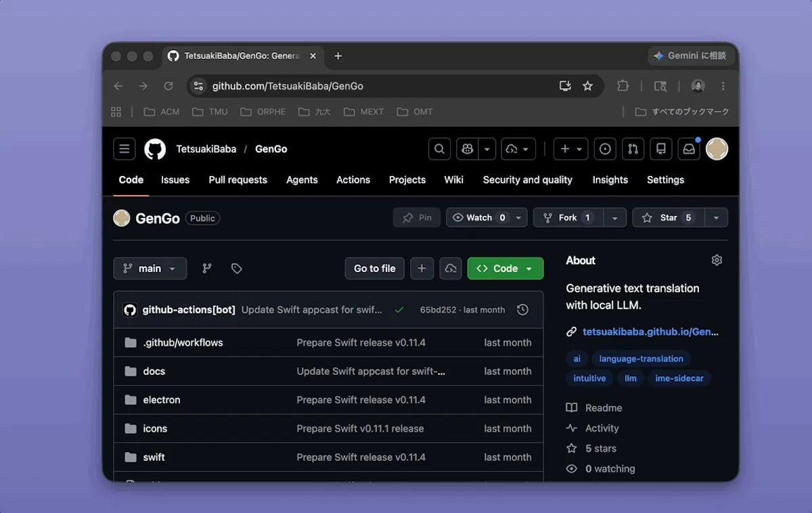Click the llm topic tag
Viewport: 812px width, 513px height.
631,378
